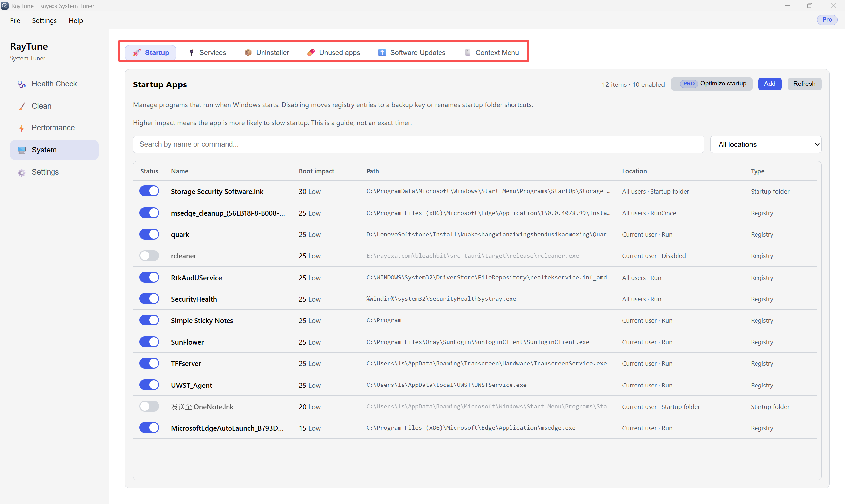
Task: Turn off the quark startup toggle
Action: pyautogui.click(x=149, y=234)
